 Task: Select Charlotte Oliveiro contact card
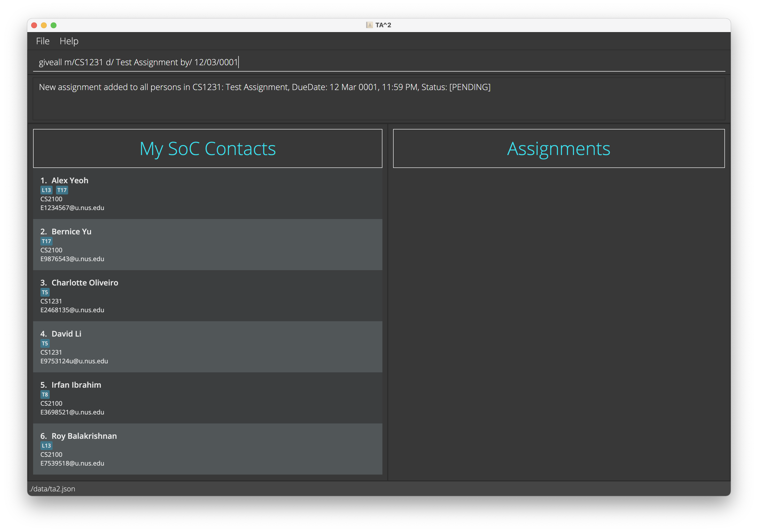[207, 296]
